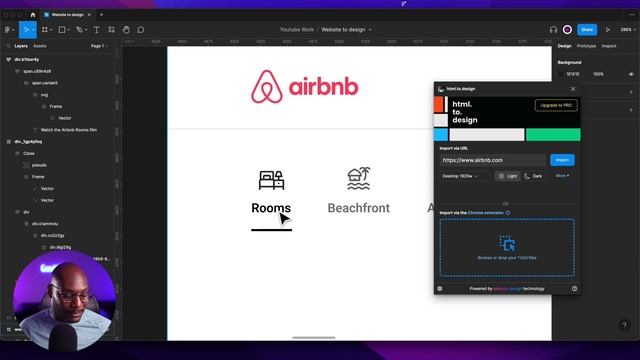Open the Move tool dropdown arrow
Image resolution: width=640 pixels, height=360 pixels.
33,30
